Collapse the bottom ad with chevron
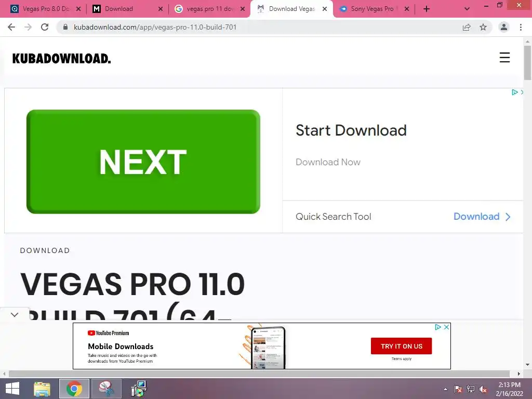532x399 pixels. tap(14, 315)
